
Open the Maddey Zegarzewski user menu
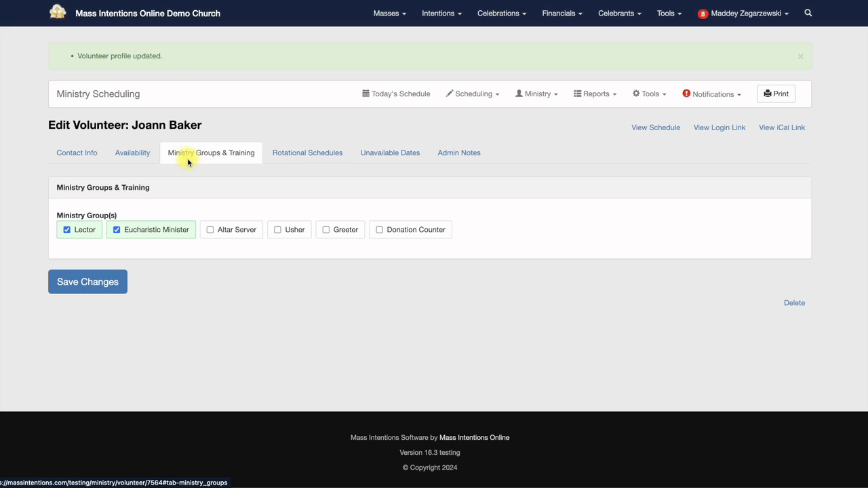743,14
